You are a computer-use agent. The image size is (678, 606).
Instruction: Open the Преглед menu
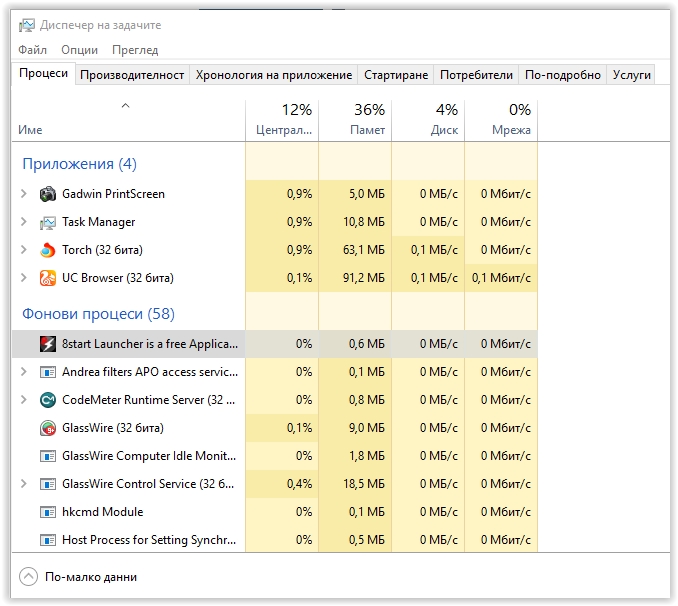pos(135,50)
